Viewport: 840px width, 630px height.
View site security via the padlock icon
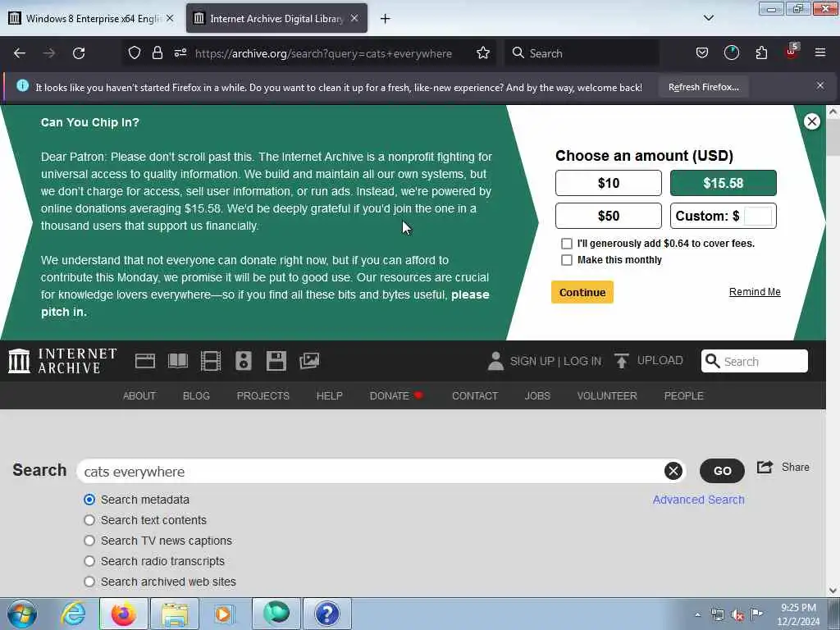coord(157,53)
